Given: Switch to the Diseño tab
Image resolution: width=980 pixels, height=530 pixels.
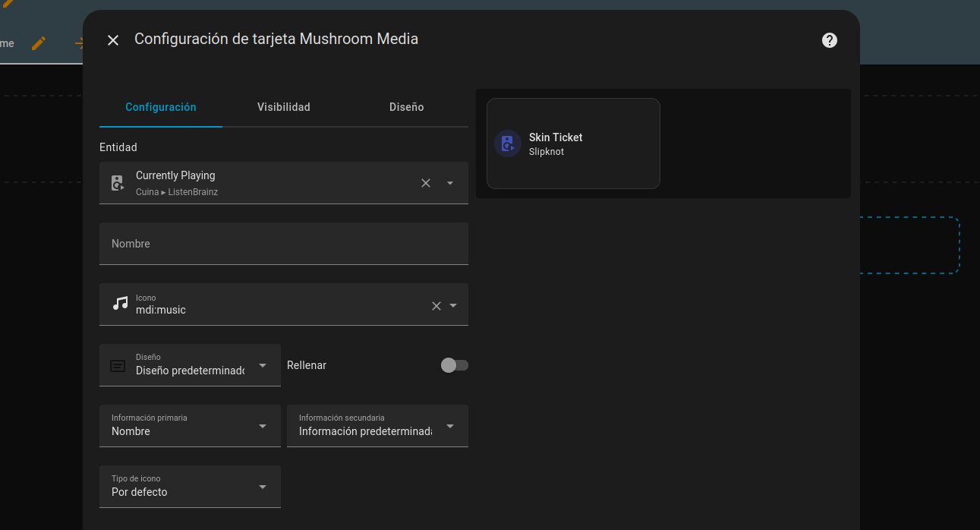Looking at the screenshot, I should coord(406,107).
